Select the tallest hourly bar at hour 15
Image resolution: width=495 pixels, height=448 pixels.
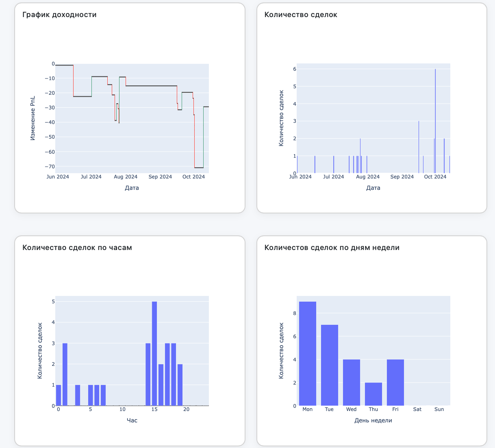point(154,354)
